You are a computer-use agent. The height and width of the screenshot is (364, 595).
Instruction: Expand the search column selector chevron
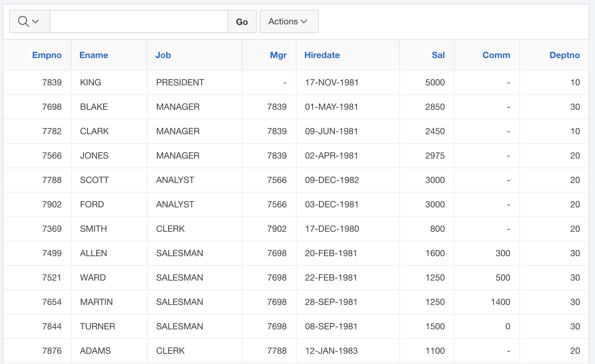(x=36, y=21)
